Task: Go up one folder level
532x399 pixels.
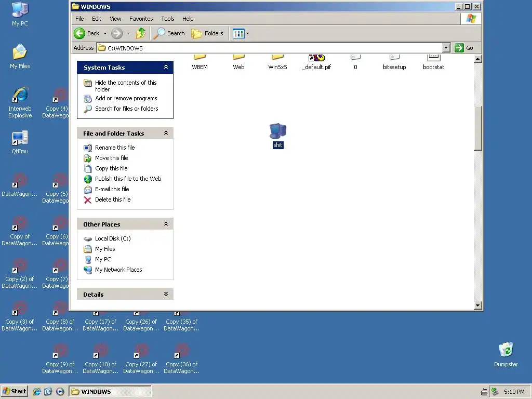Action: 141,33
